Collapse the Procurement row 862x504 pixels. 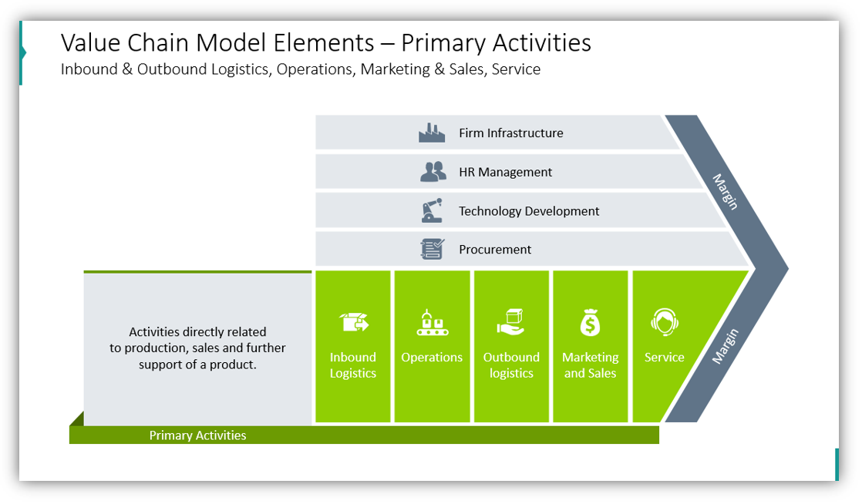[x=494, y=249]
